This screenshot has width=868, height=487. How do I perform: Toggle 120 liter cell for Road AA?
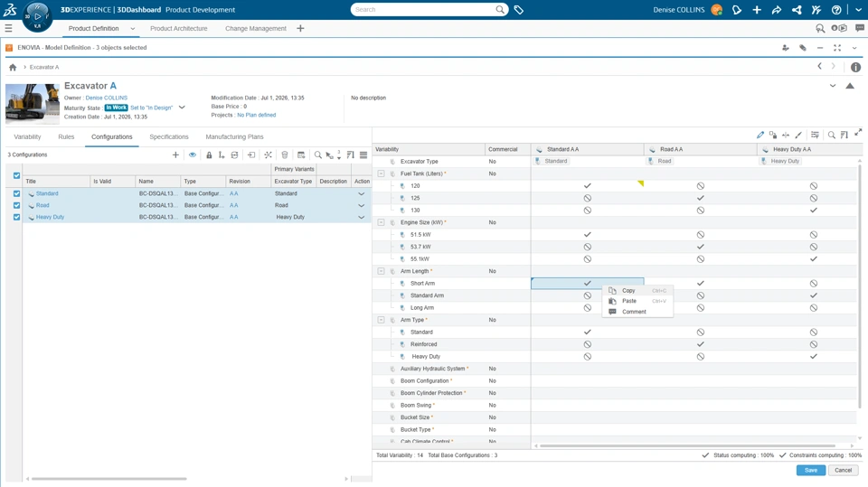click(700, 186)
